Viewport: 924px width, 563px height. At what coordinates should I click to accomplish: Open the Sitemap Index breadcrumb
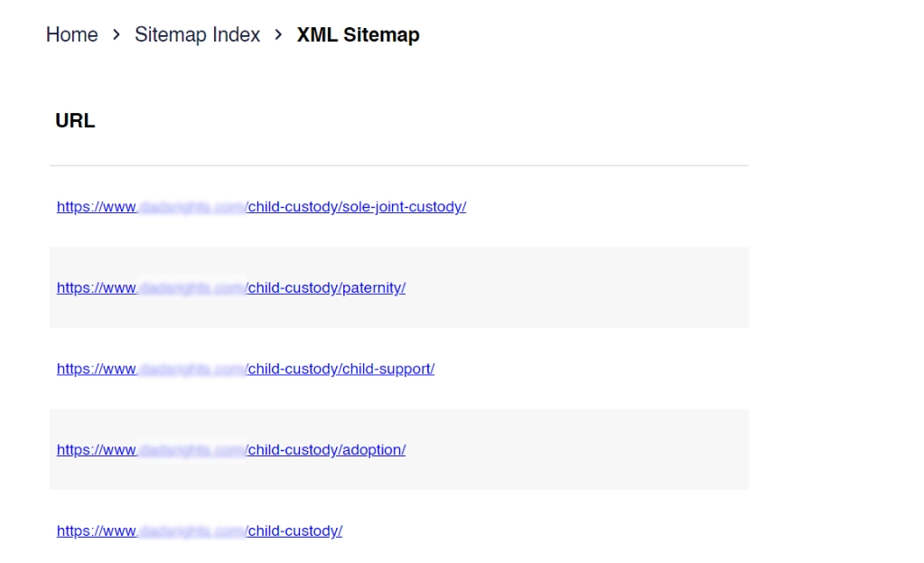click(197, 35)
